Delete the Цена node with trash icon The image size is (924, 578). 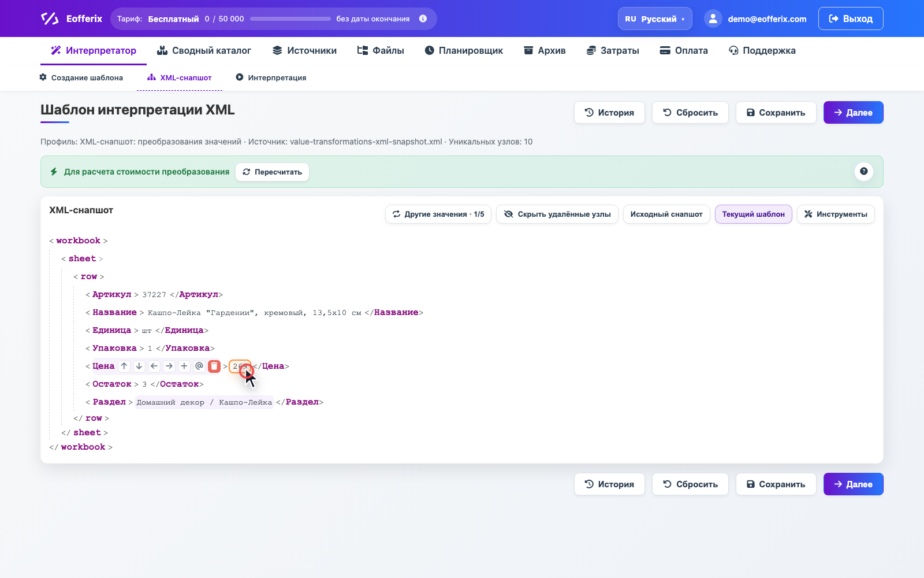coord(214,366)
